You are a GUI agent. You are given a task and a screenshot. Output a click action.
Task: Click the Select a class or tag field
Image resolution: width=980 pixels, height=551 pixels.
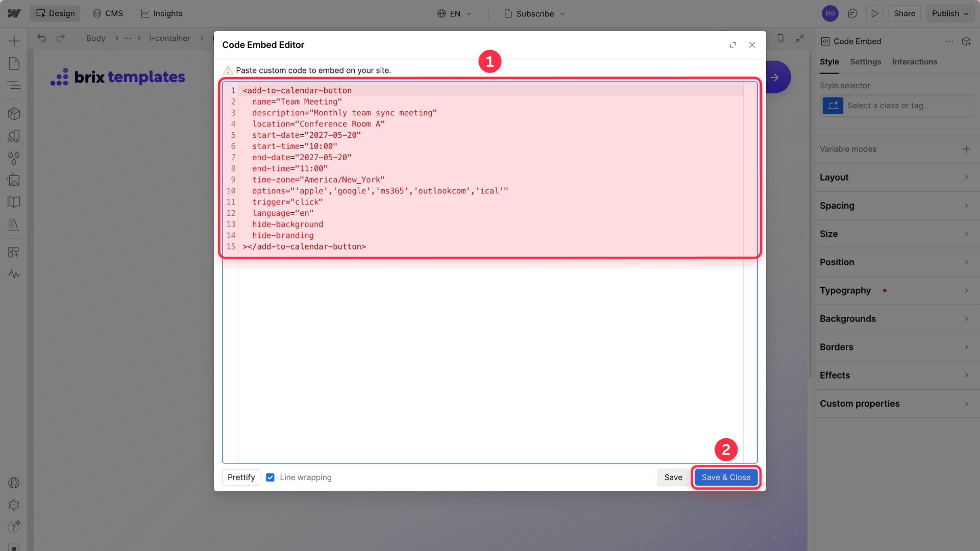tap(897, 106)
